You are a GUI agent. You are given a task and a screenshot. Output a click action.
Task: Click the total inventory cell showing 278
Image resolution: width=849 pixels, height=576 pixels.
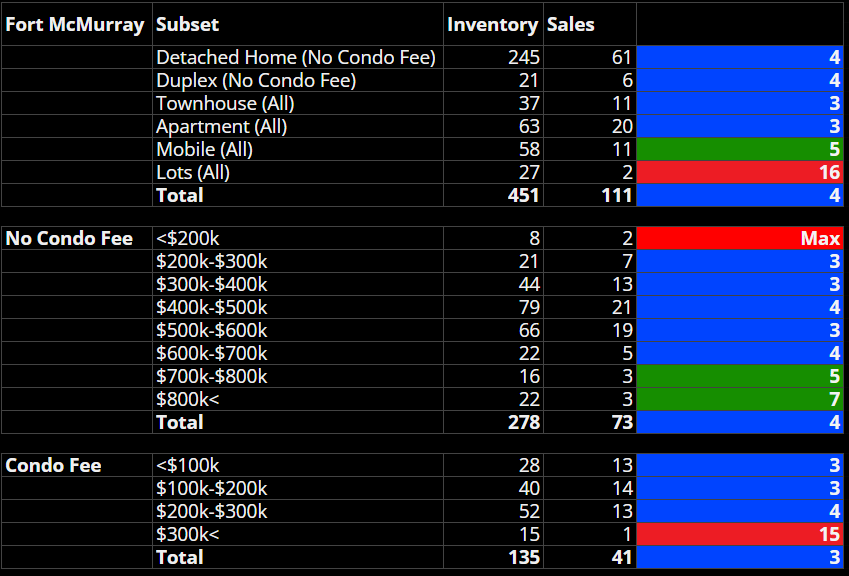click(x=494, y=422)
